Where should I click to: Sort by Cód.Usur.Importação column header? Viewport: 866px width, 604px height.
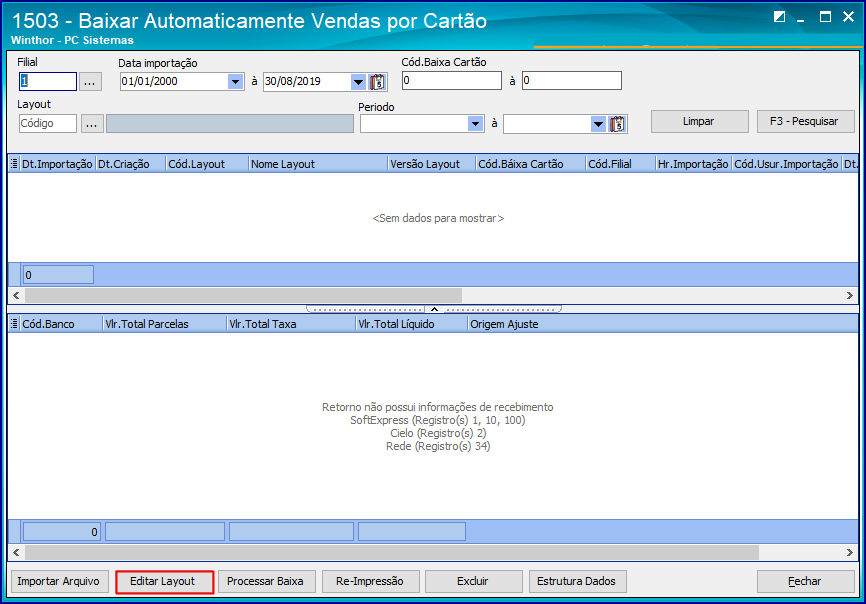coord(786,164)
